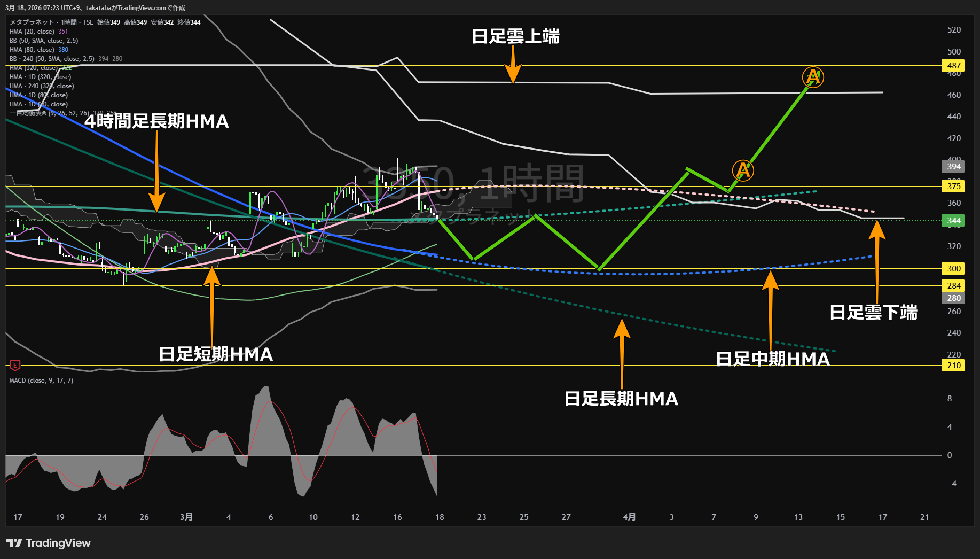Click the 日足雲下端 text annotation
Viewport: 980px width, 559px height.
pyautogui.click(x=873, y=313)
